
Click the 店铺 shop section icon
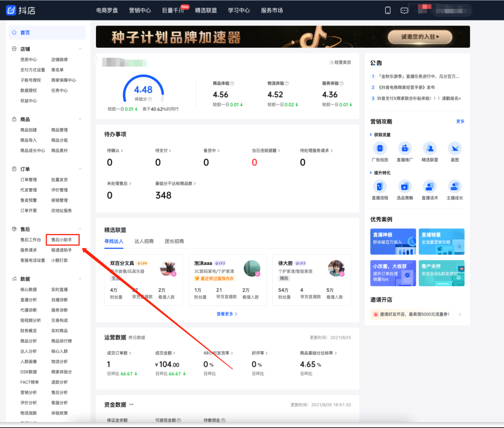14,49
